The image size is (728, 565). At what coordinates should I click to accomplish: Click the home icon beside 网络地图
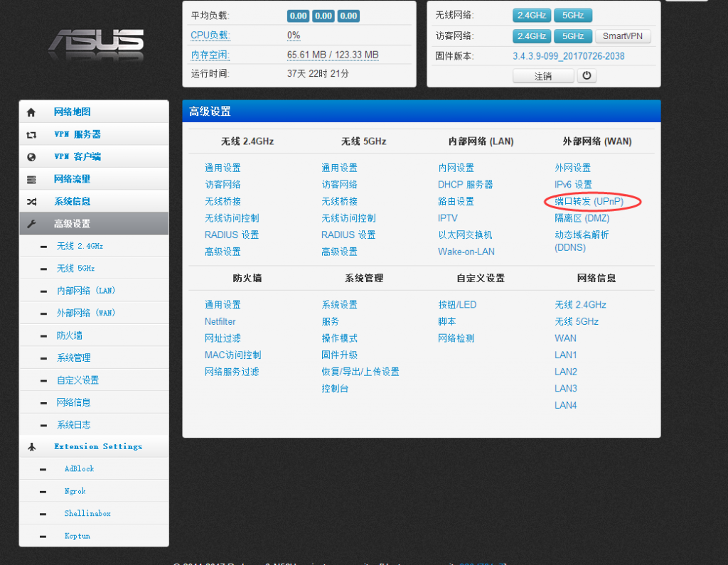pyautogui.click(x=31, y=112)
